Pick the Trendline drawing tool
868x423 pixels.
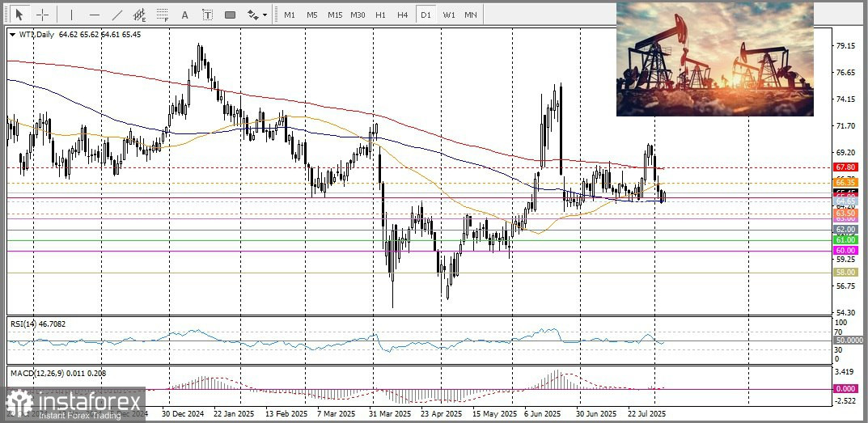pos(117,15)
